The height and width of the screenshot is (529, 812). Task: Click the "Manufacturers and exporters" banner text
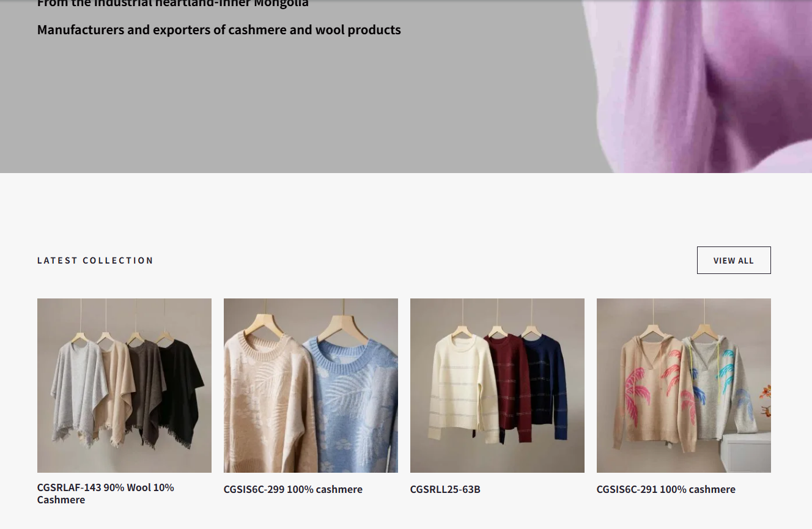click(219, 30)
